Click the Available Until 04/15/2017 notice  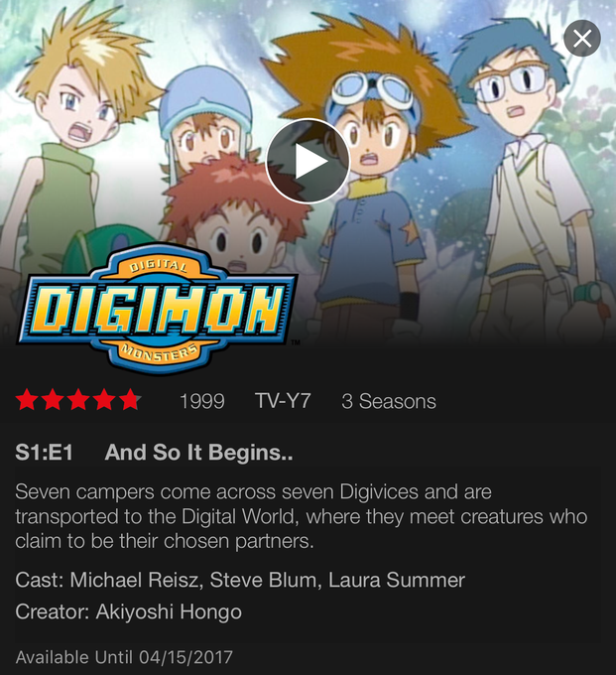point(124,657)
